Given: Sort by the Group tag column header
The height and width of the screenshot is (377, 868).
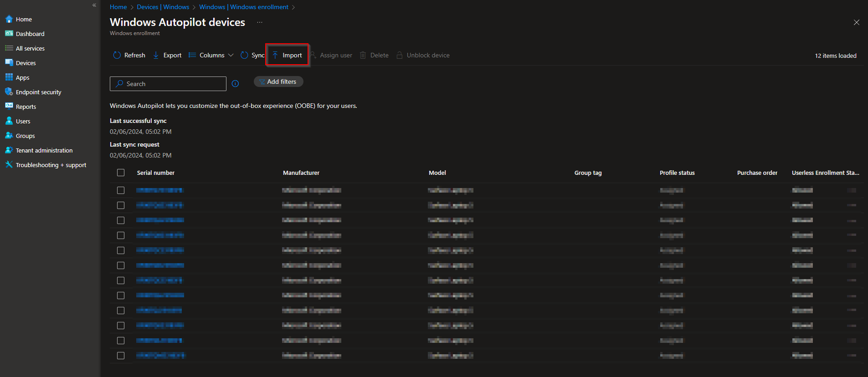Looking at the screenshot, I should pos(588,173).
